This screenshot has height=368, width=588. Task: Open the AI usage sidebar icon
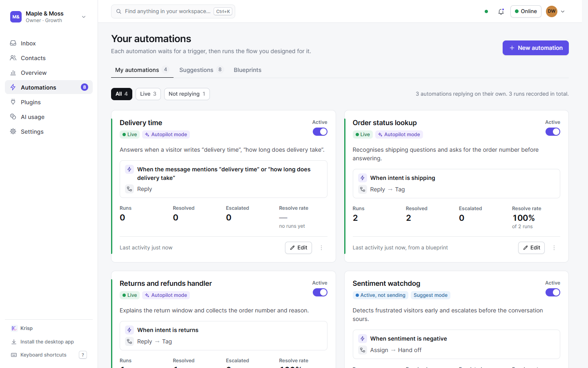[13, 117]
